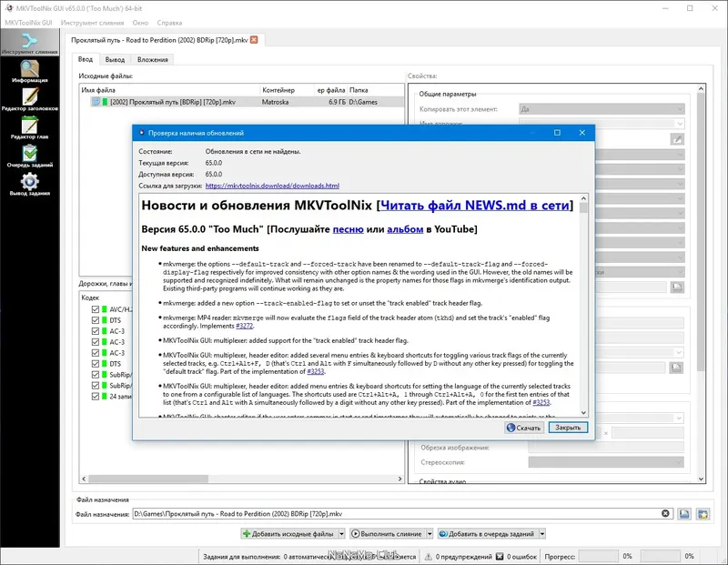Toggle checkbox for second SubRip track
Image resolution: width=728 pixels, height=565 pixels.
pyautogui.click(x=96, y=386)
